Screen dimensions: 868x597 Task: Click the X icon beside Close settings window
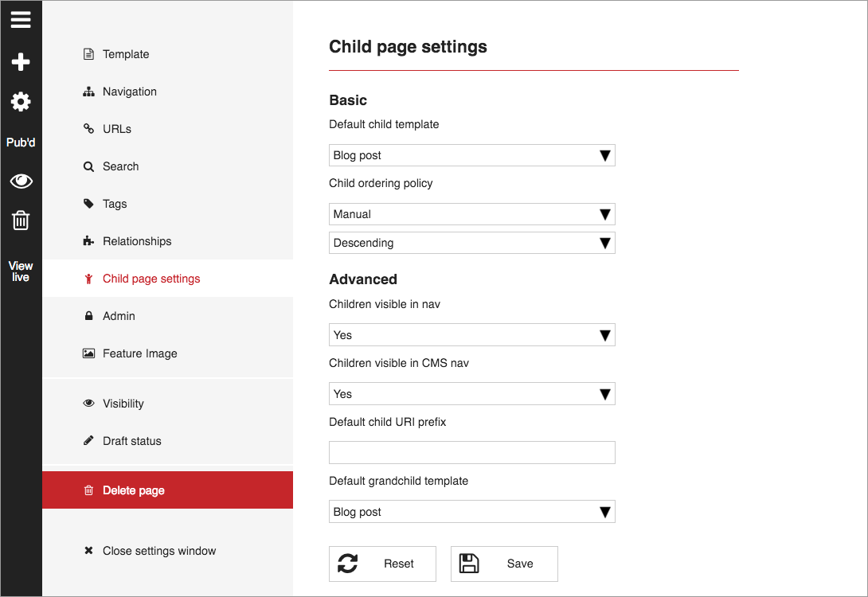pos(88,551)
